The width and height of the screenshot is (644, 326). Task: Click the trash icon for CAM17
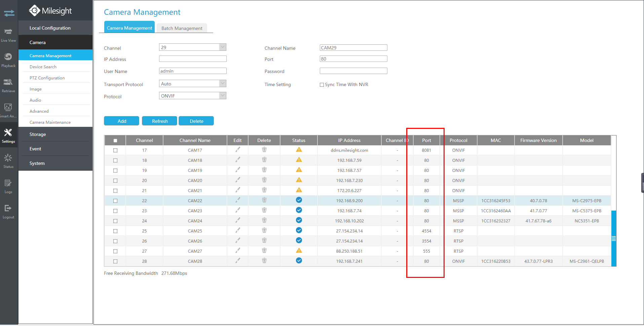[264, 150]
